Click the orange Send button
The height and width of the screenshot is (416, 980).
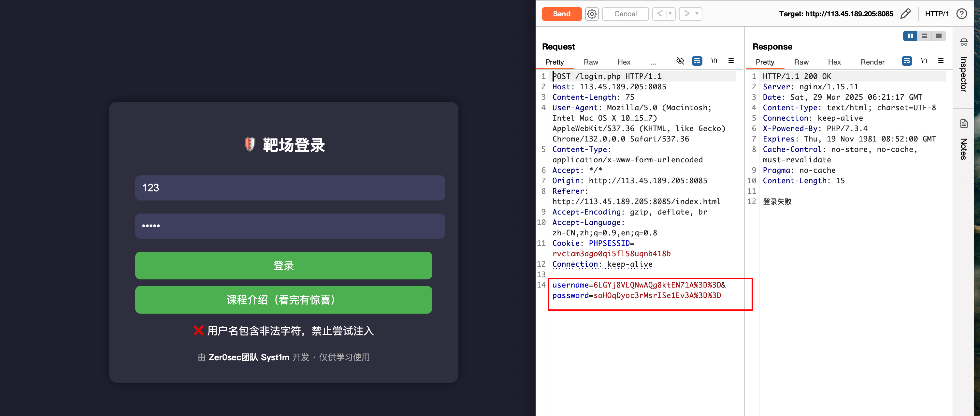click(x=562, y=14)
